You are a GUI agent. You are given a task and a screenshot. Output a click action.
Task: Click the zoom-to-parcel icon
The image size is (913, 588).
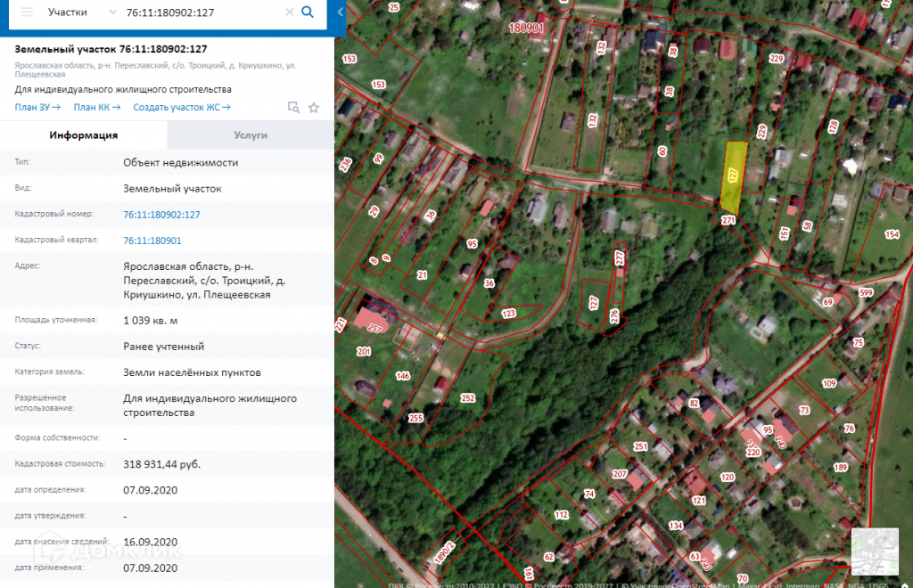click(293, 108)
